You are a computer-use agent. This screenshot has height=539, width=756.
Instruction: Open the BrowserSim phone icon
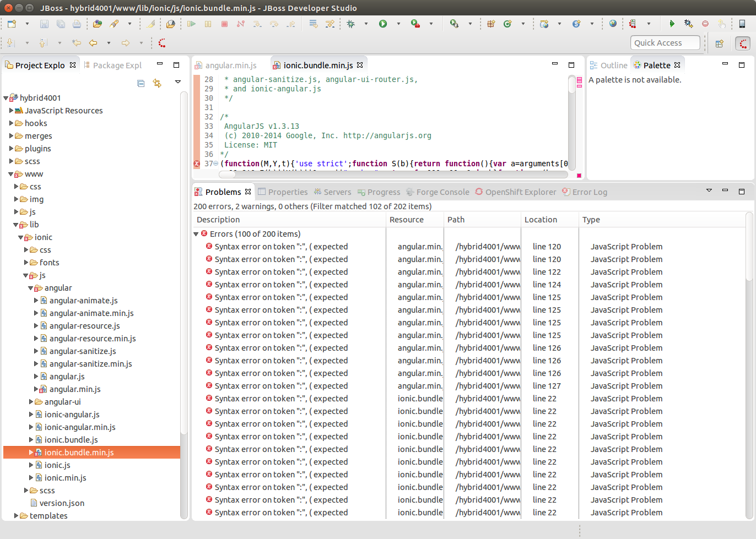pyautogui.click(x=742, y=24)
